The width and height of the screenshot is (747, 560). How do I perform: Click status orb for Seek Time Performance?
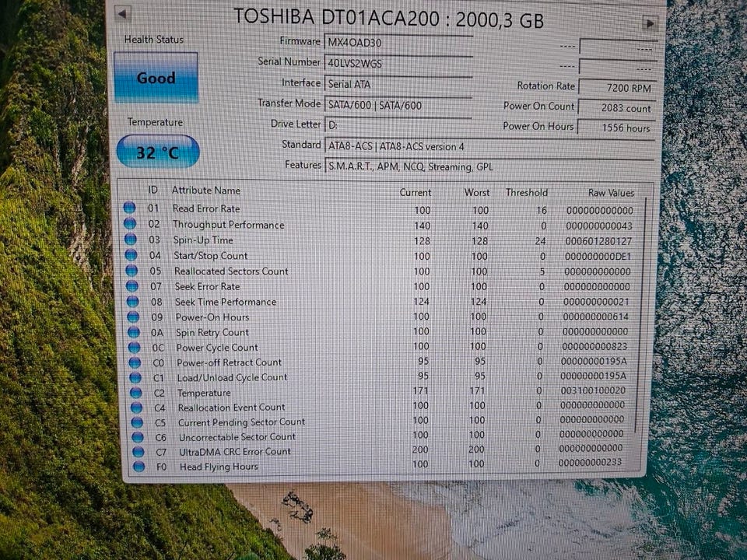click(132, 302)
